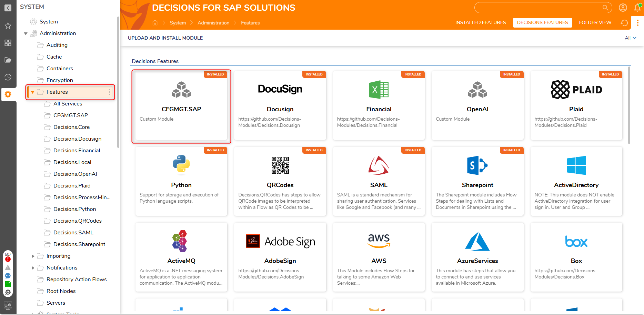Click the folder tree scrollbar
Viewport: 644px width, 315px height.
point(118,83)
